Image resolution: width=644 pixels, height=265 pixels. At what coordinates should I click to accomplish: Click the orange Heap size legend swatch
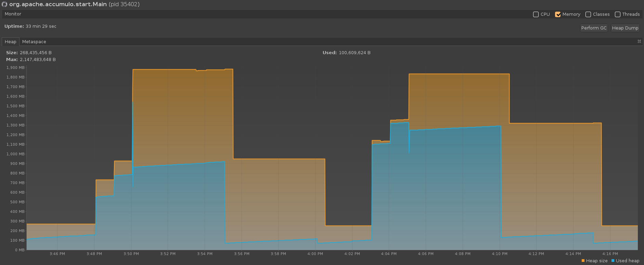(583, 261)
